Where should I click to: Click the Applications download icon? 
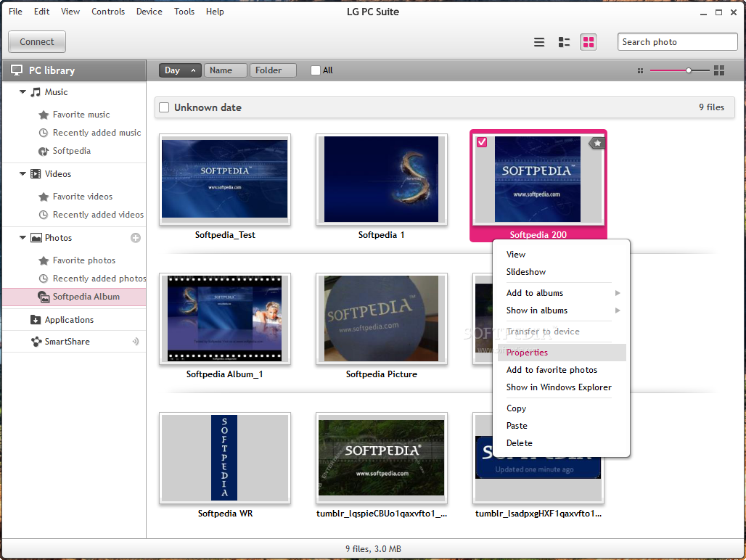click(36, 320)
